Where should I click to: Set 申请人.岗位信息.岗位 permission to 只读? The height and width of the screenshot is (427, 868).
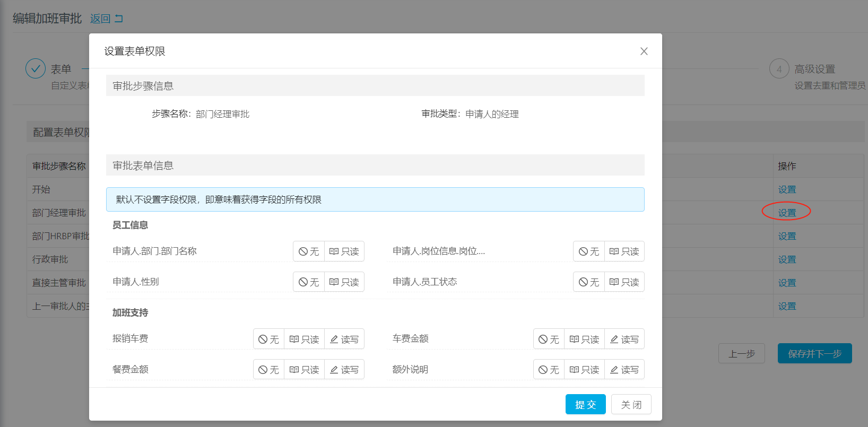[x=624, y=251]
